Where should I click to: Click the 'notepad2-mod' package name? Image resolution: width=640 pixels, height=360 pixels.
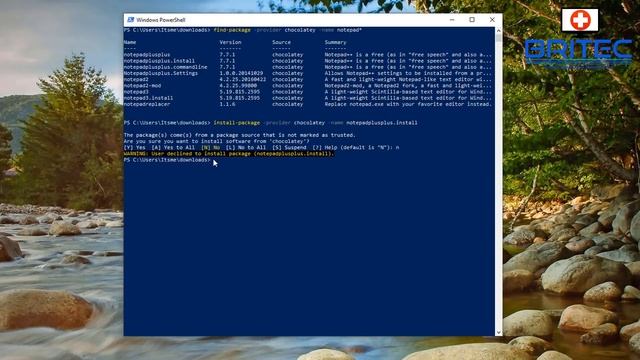142,86
